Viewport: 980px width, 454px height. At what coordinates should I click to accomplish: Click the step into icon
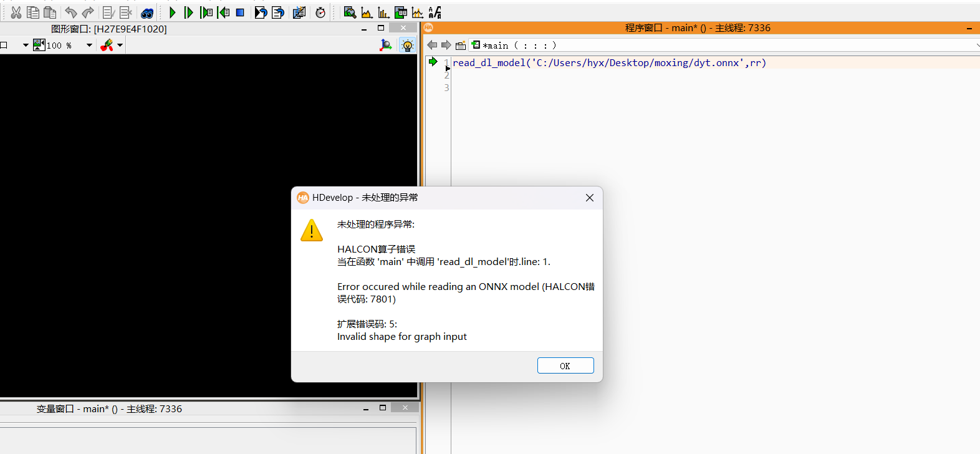click(206, 12)
